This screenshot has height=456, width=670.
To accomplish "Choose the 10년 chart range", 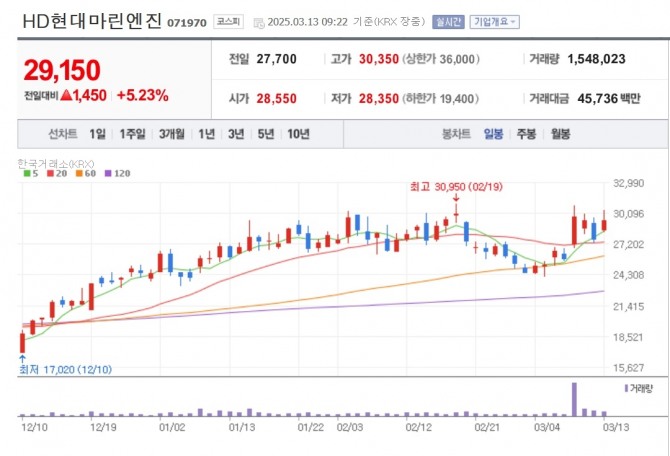I will click(x=298, y=134).
